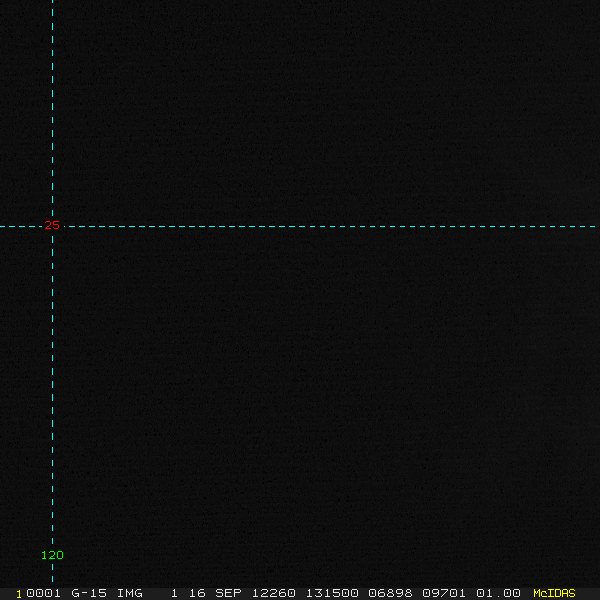Click the red latitude label 25
This screenshot has height=600, width=600.
point(52,225)
